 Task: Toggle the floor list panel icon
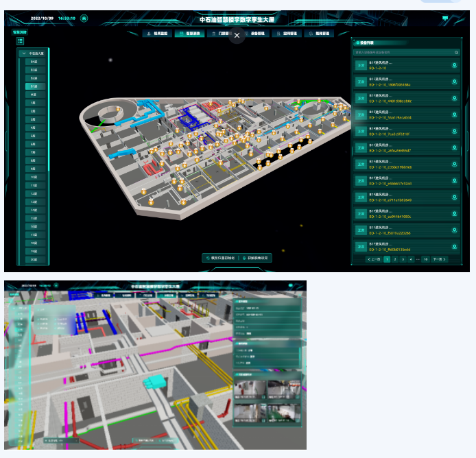[21, 41]
